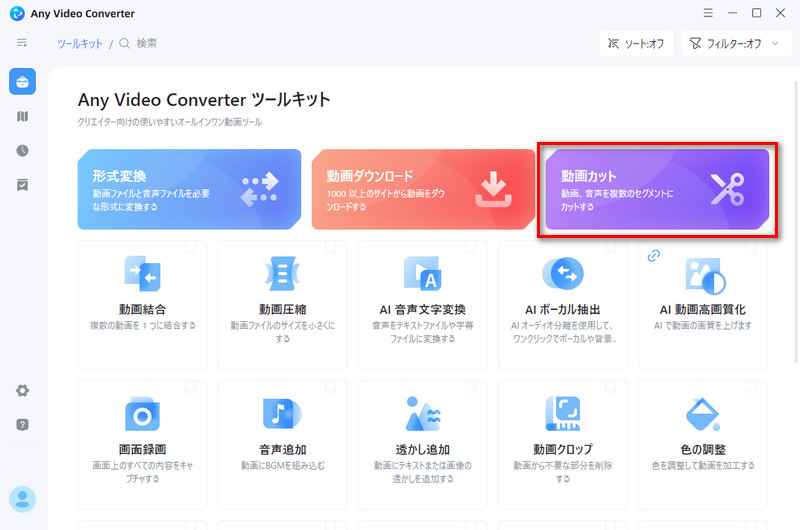Click the user account avatar
Viewport: 800px width, 530px height.
coord(22,499)
